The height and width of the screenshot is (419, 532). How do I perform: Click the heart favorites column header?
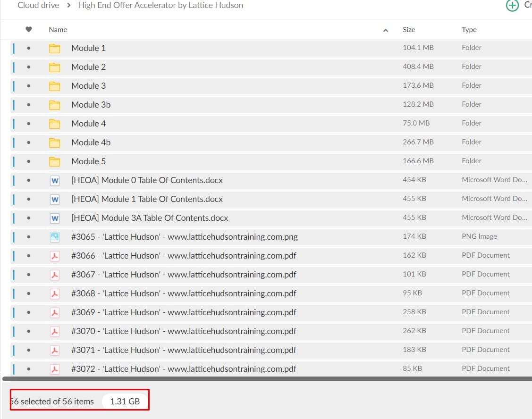pyautogui.click(x=29, y=30)
